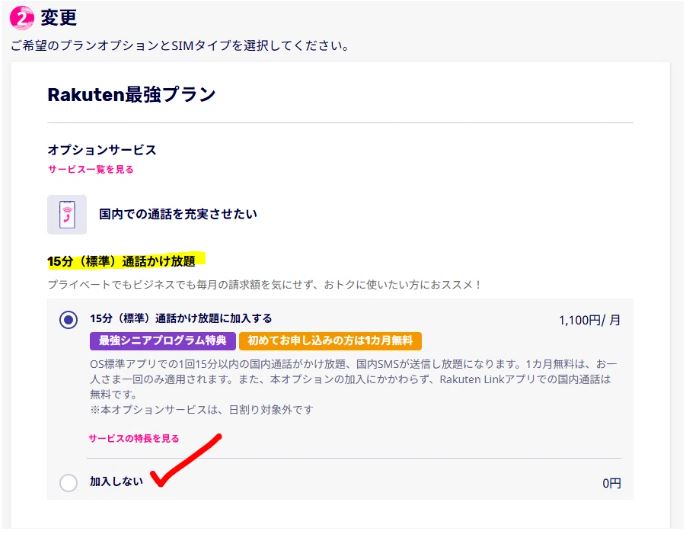Click the pink step 2 circle icon
This screenshot has height=534, width=688.
coord(22,18)
